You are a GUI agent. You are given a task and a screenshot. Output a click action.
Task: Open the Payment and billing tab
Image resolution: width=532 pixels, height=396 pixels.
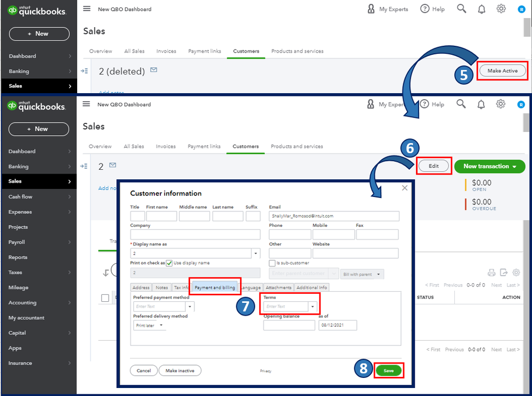point(215,287)
